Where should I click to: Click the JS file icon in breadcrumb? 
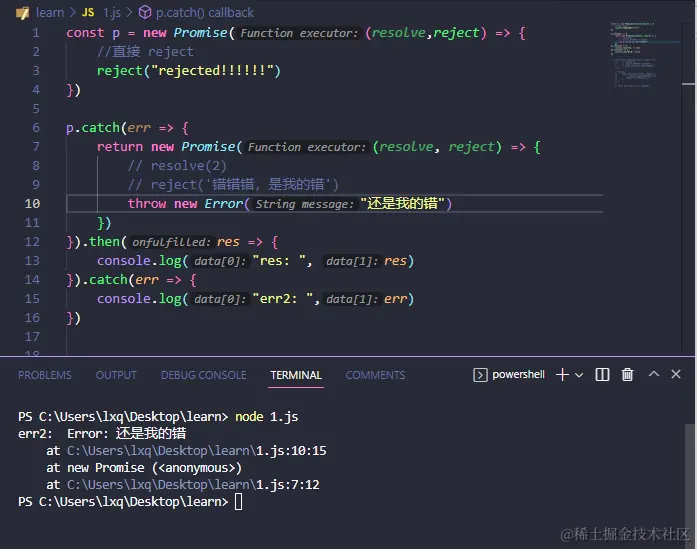point(88,12)
